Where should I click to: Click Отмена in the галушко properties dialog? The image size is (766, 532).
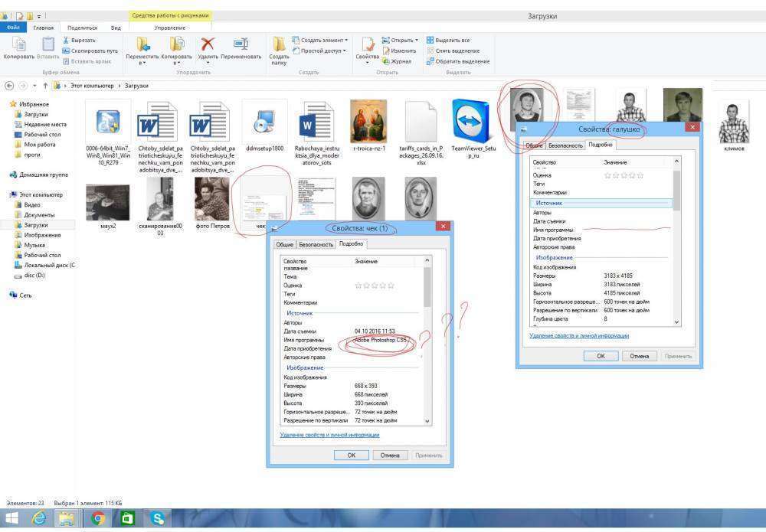pyautogui.click(x=640, y=356)
